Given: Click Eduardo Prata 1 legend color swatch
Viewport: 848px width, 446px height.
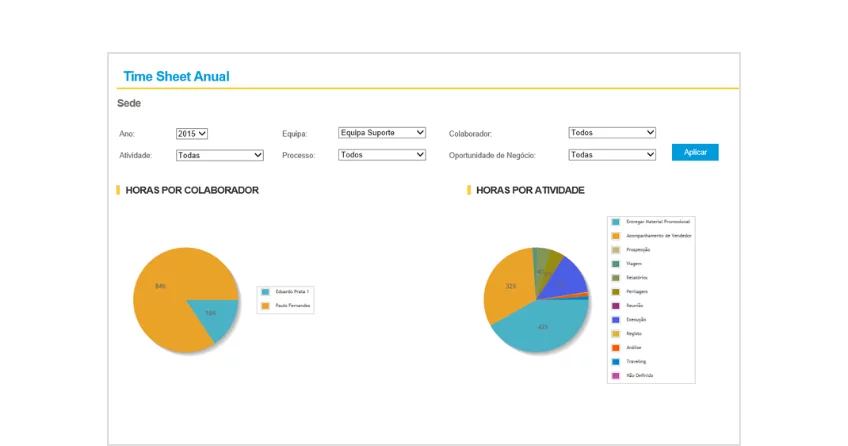Looking at the screenshot, I should (265, 291).
